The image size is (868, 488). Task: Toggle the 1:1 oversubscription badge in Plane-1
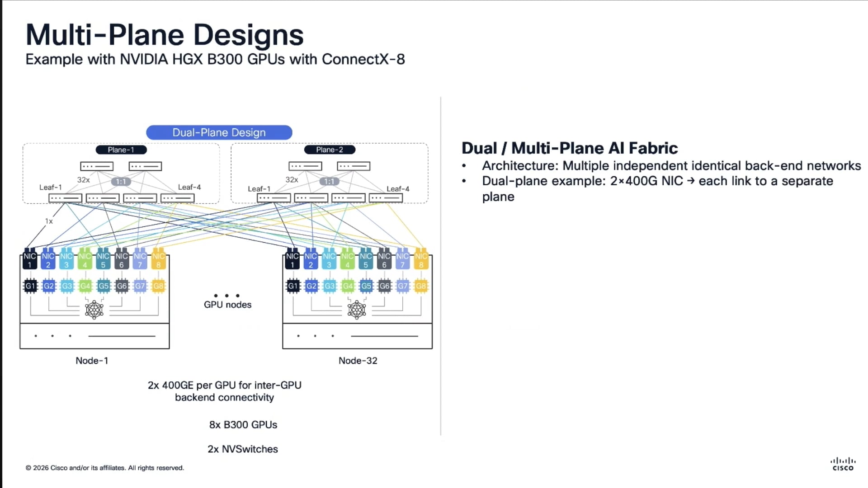coord(122,181)
